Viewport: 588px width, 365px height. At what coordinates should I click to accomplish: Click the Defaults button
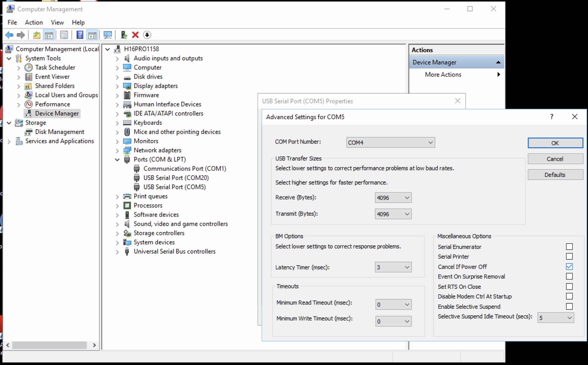click(x=555, y=175)
